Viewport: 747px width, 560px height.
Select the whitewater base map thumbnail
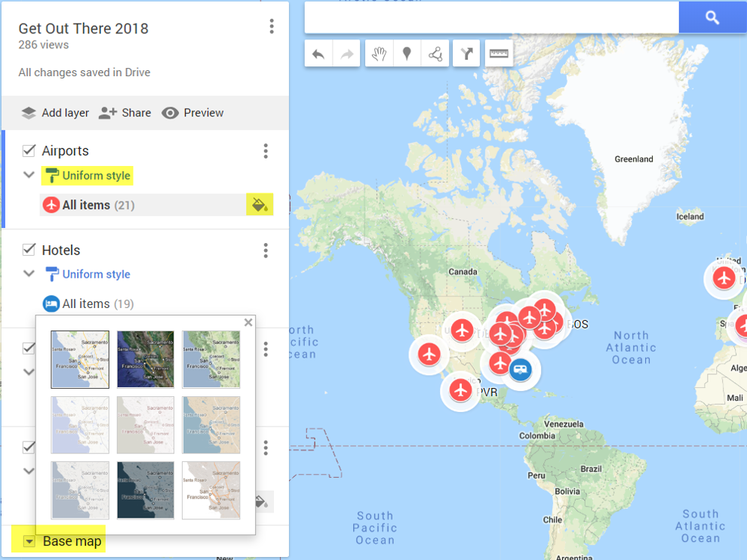211,491
